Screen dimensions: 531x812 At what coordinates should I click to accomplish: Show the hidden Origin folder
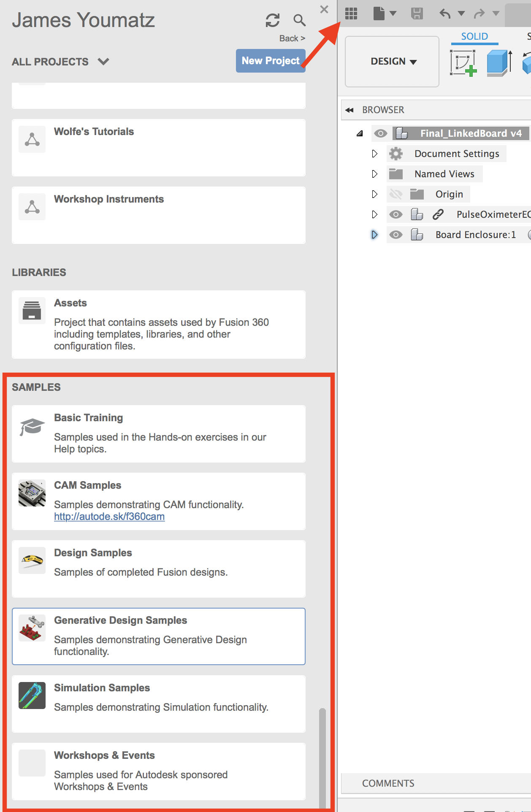coord(396,194)
